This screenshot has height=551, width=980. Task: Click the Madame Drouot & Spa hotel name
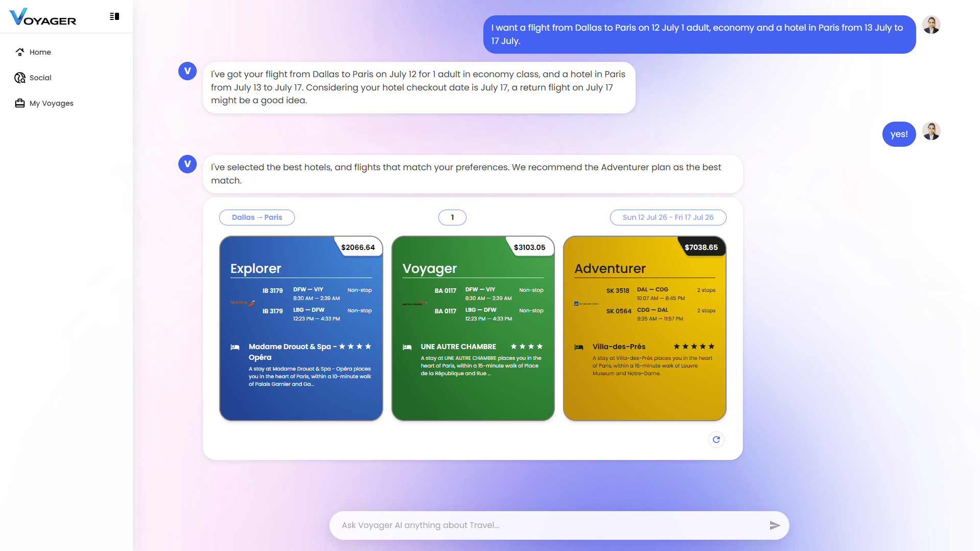pos(293,352)
